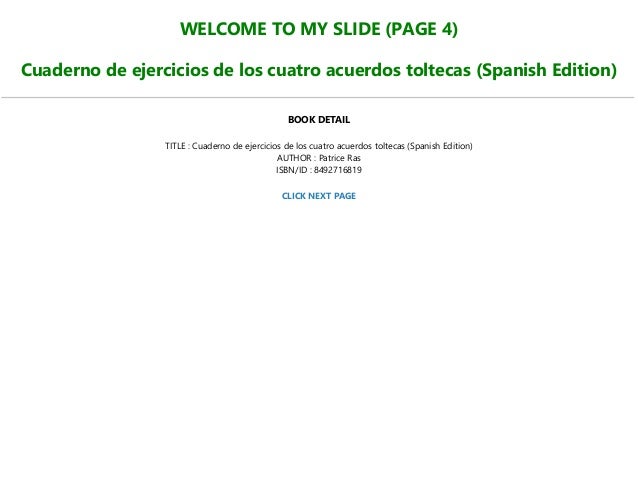
Task: Select the TITLE line in the book details
Action: [319, 146]
